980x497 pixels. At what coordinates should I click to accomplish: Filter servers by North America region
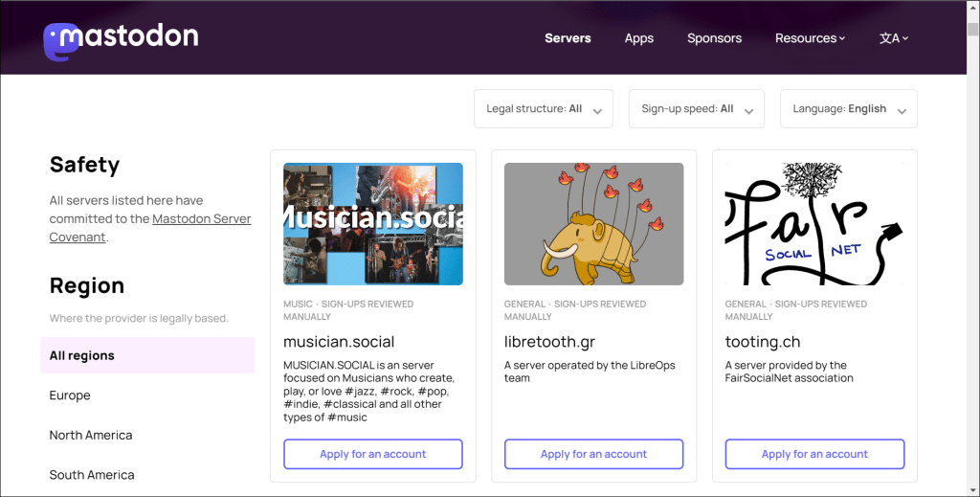point(91,435)
